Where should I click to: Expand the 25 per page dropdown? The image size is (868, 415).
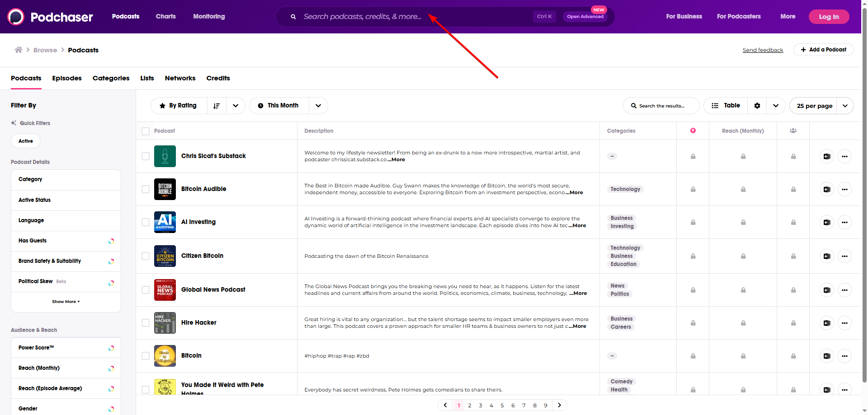[844, 106]
